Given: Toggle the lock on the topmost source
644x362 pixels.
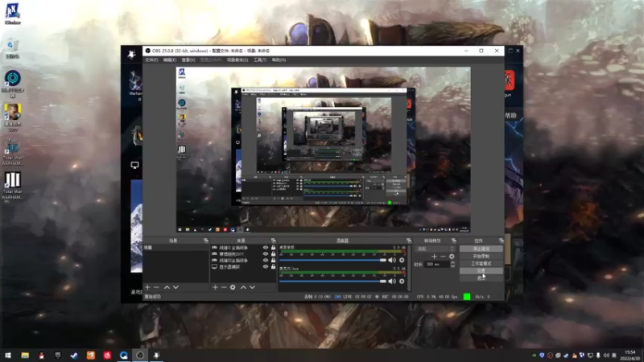Looking at the screenshot, I should pos(273,248).
